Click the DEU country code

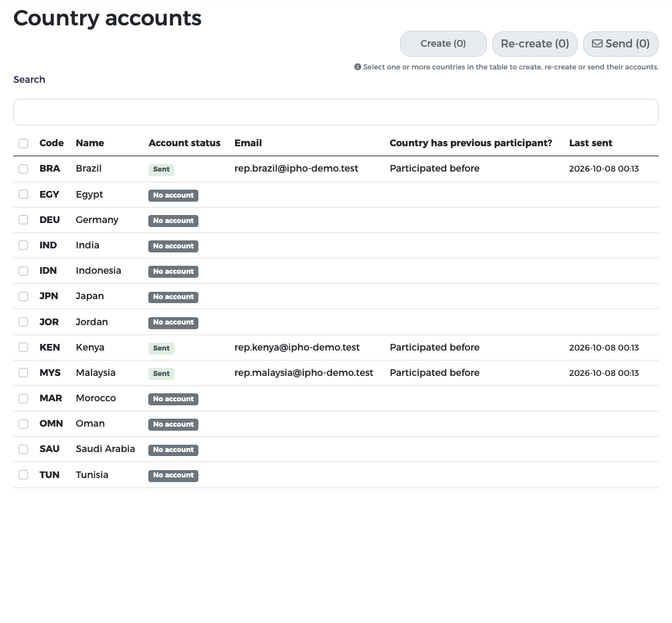tap(49, 220)
